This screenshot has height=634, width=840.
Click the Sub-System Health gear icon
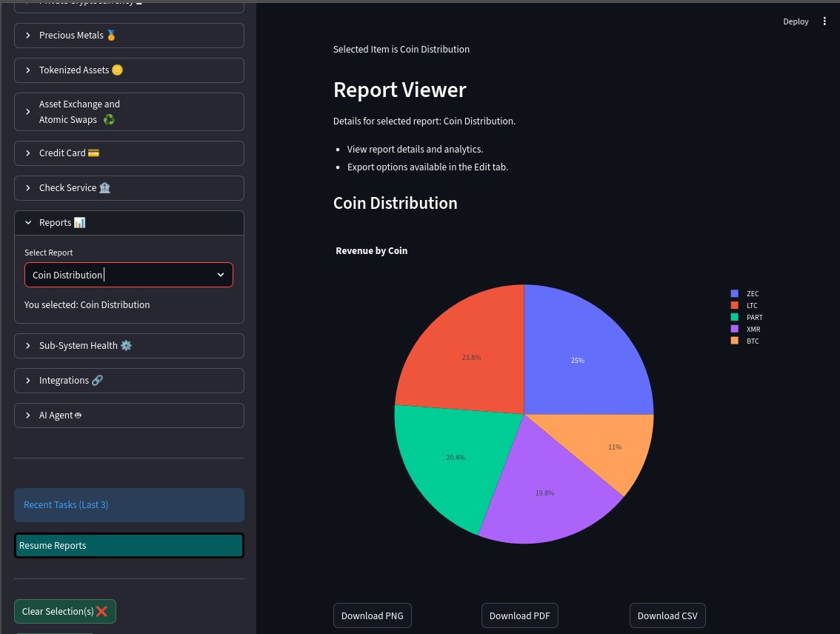click(126, 345)
